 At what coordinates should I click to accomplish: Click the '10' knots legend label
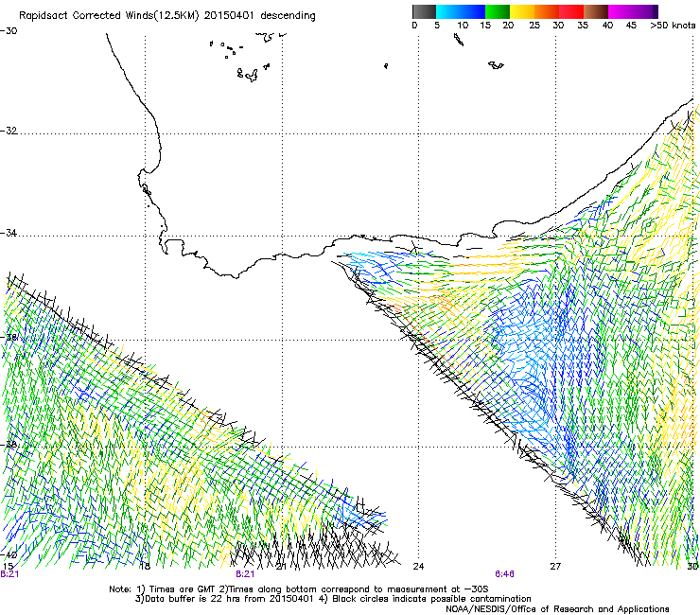pos(463,26)
